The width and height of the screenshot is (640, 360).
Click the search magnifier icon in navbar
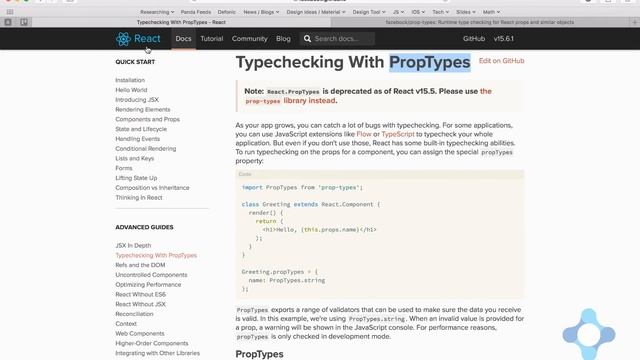(307, 39)
